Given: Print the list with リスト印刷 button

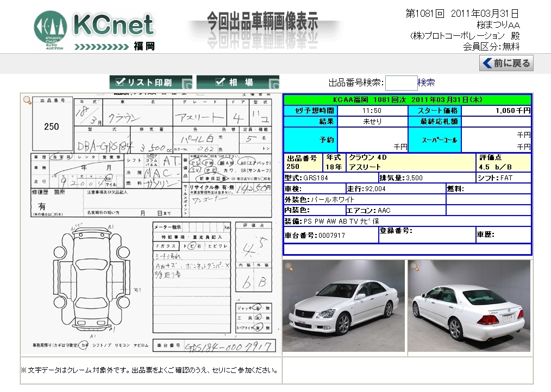Looking at the screenshot, I should 151,83.
